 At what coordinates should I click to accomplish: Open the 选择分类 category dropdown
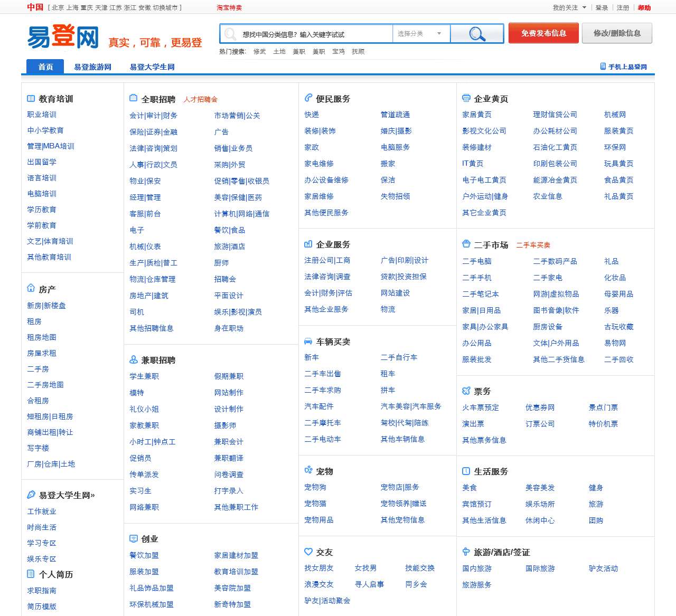421,34
